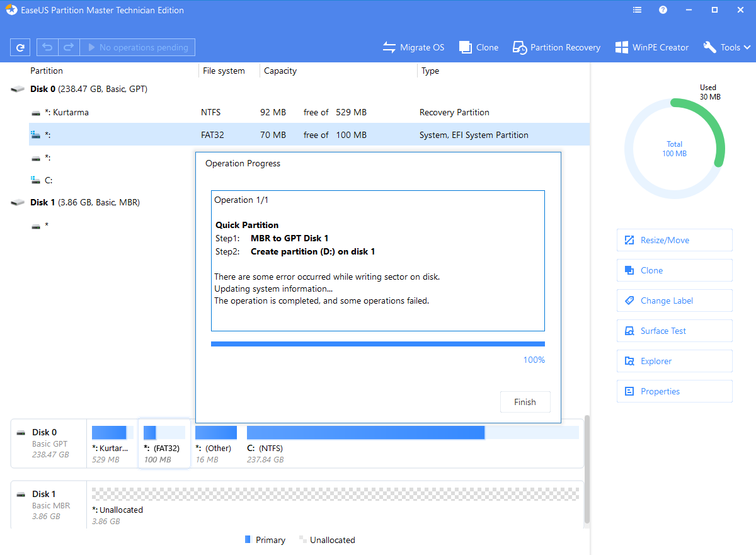Select Resize/Move in the side panel
The height and width of the screenshot is (555, 756).
(674, 240)
